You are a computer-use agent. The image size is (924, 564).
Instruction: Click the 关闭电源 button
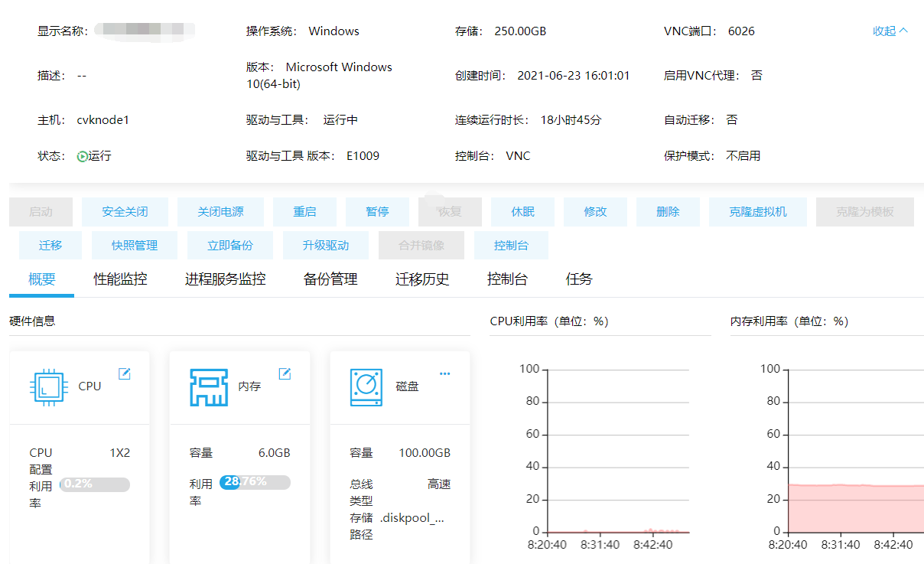220,212
